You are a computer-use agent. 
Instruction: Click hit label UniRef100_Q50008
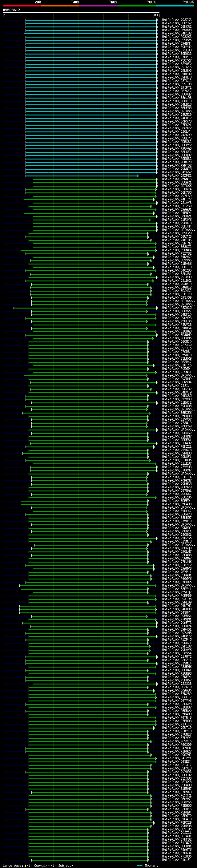(177, 30)
